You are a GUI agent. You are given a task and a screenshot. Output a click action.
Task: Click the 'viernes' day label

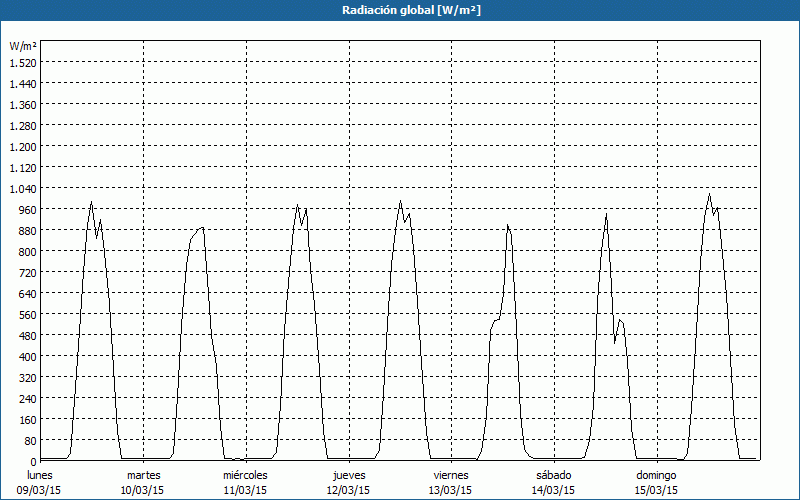(451, 475)
